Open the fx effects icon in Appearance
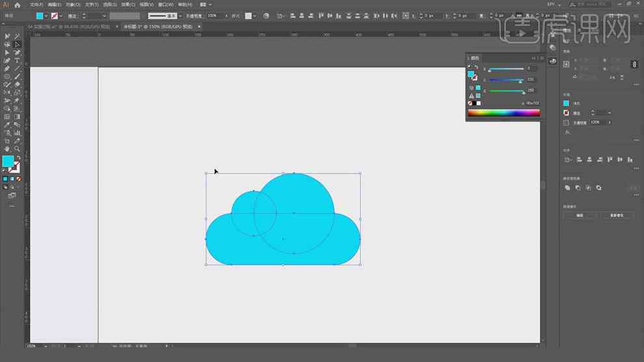 (567, 132)
